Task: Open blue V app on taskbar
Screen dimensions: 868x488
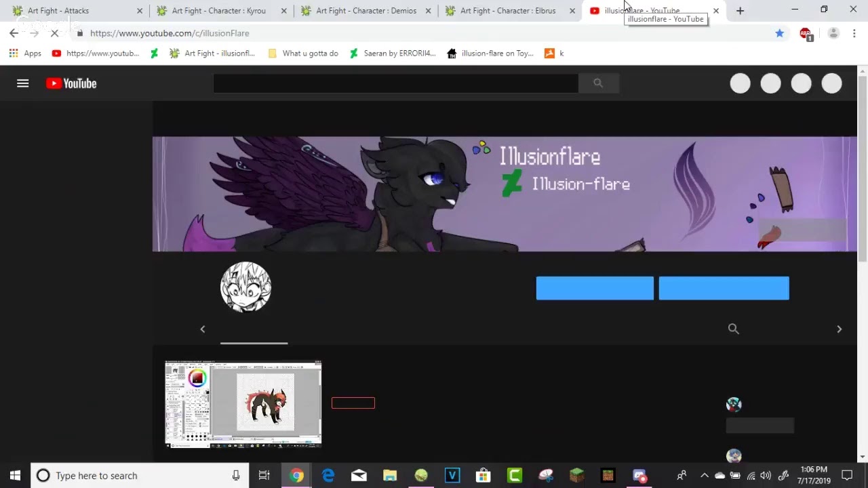Action: click(452, 475)
